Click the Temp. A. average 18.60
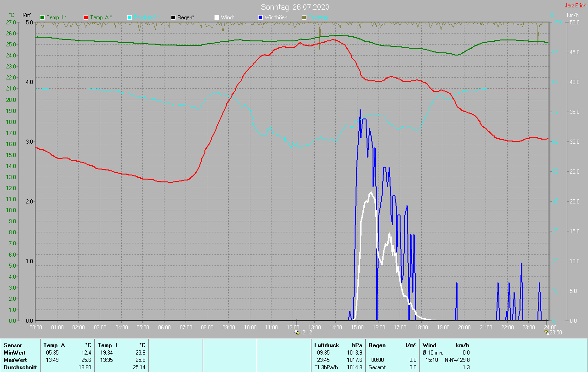 tap(84, 367)
